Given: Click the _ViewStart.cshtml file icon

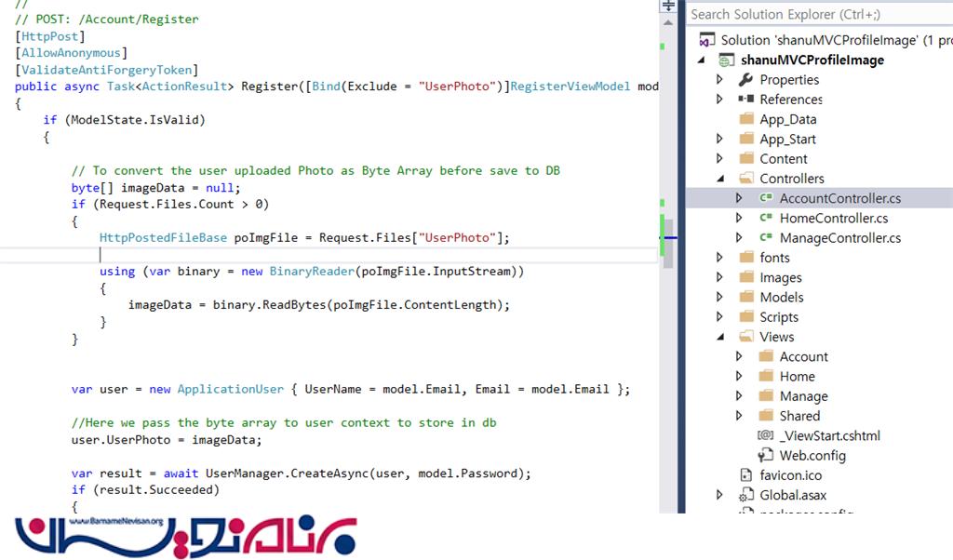Looking at the screenshot, I should coord(766,435).
